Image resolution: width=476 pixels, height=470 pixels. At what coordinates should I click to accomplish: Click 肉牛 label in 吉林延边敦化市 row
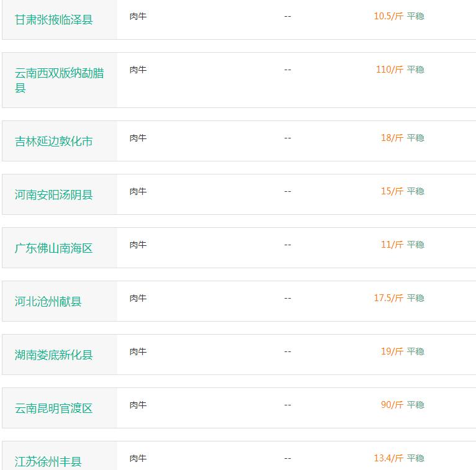tap(138, 138)
